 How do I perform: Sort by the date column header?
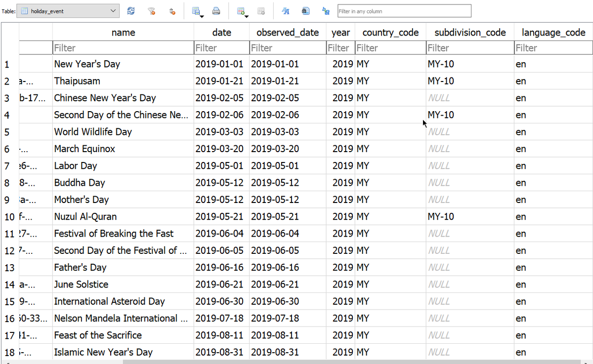tap(221, 33)
